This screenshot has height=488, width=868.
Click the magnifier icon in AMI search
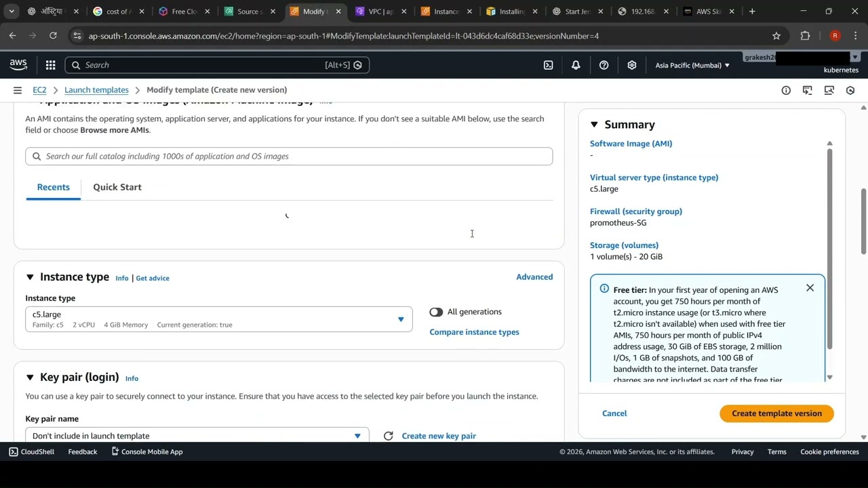[36, 157]
